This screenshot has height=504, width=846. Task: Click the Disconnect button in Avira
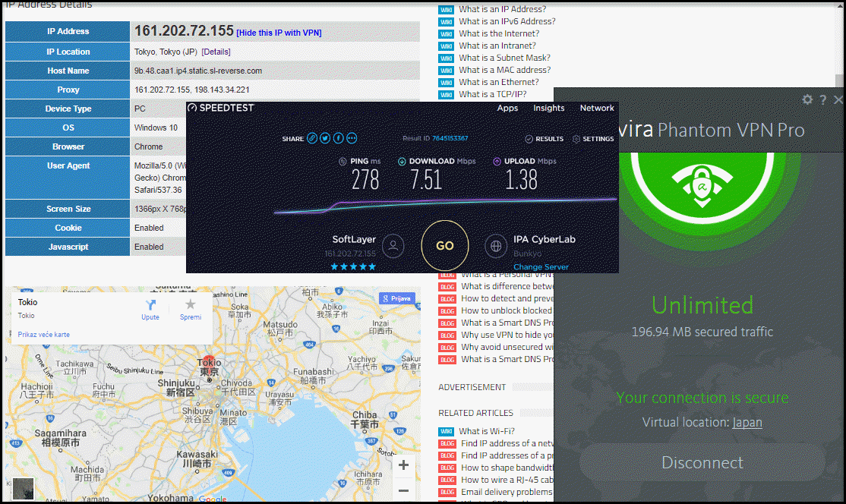tap(702, 462)
